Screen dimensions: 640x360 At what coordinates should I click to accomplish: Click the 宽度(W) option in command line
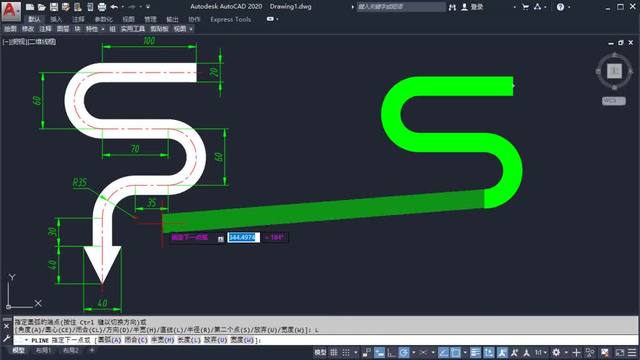pos(242,340)
